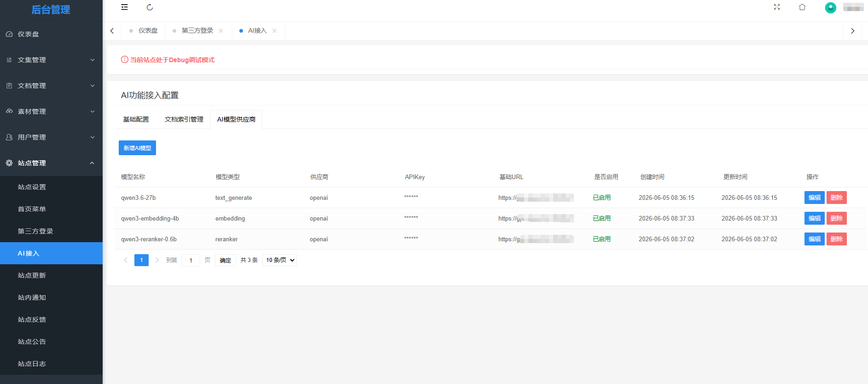The image size is (868, 384).
Task: Go to next page arrow in pagination
Action: [x=157, y=260]
